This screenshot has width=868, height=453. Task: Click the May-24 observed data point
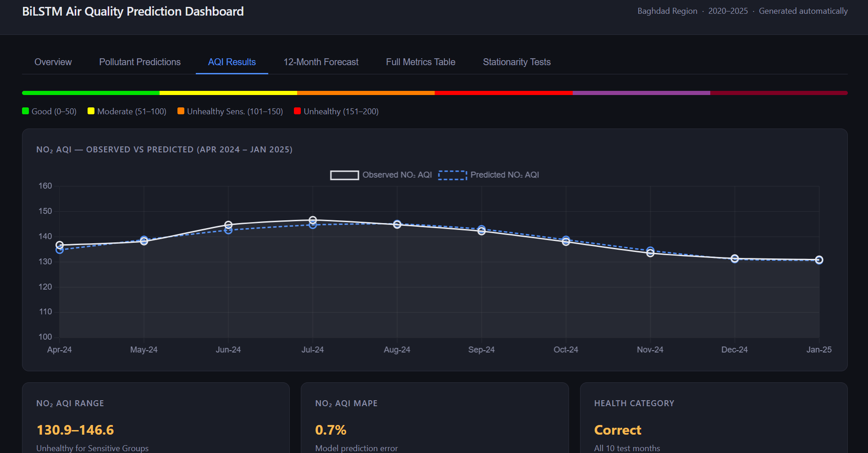(144, 241)
